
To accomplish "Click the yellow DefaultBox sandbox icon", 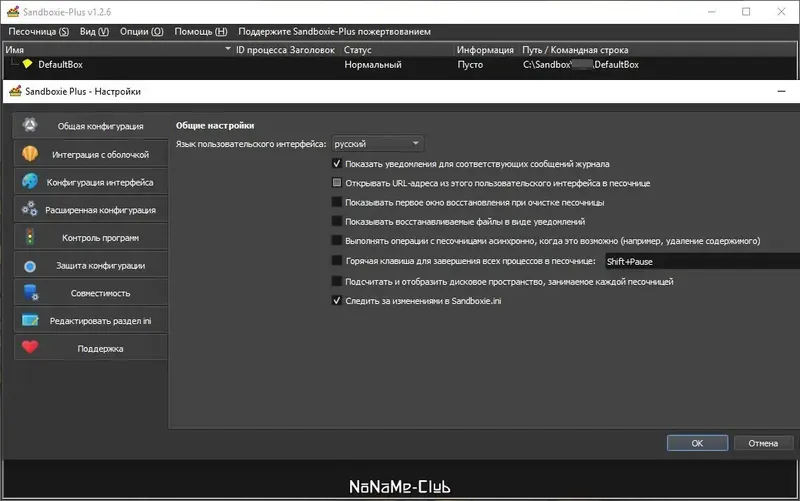I will tap(28, 64).
